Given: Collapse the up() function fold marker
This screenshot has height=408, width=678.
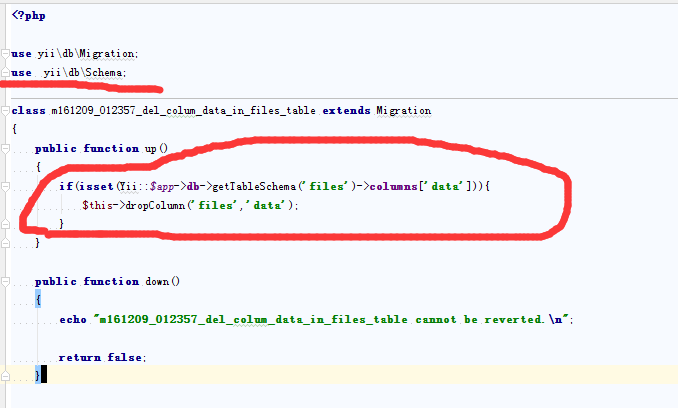Looking at the screenshot, I should point(5,149).
